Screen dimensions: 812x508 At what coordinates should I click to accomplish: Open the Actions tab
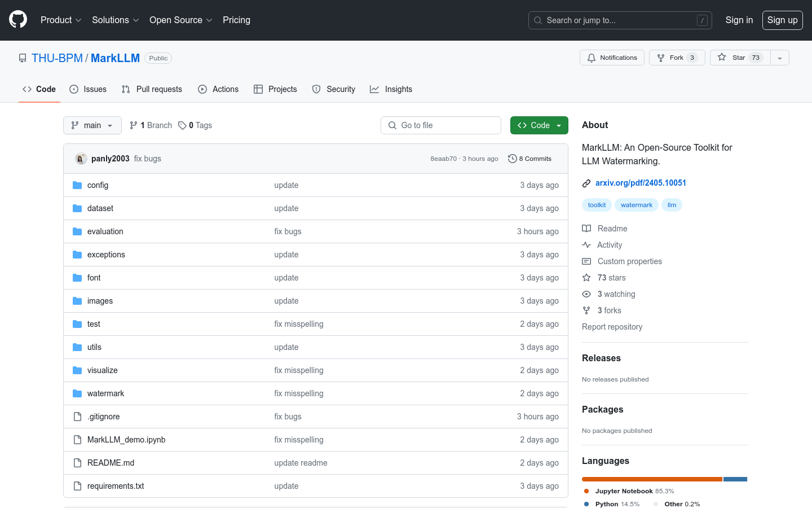[218, 89]
